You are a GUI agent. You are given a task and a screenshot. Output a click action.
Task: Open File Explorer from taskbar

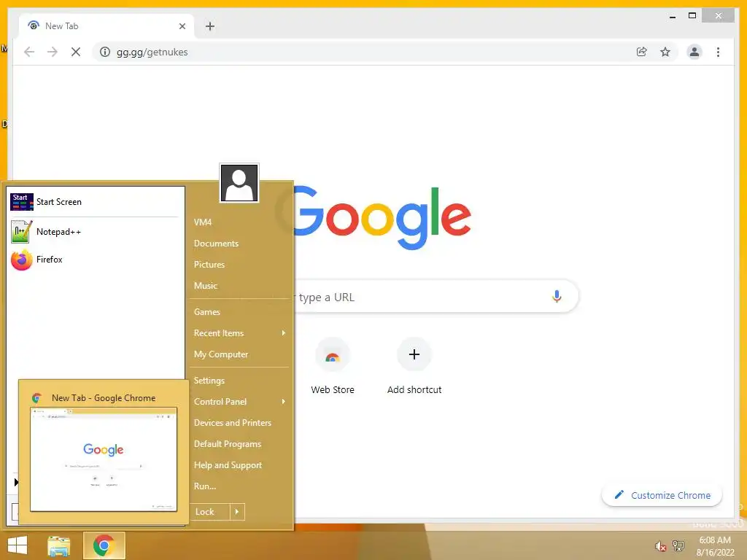[x=59, y=545]
